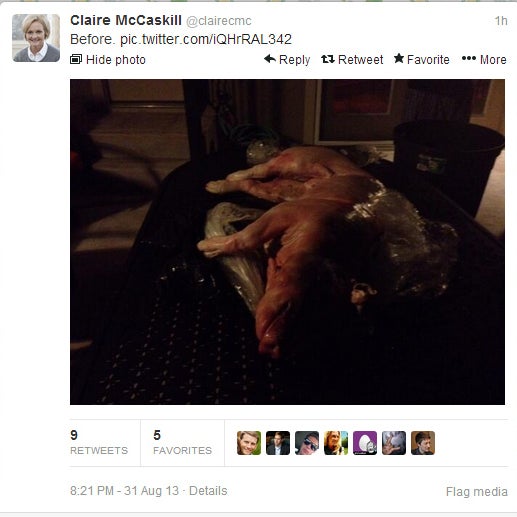Hide the expanded photo via Hide photo text
The image size is (517, 517).
(x=116, y=60)
